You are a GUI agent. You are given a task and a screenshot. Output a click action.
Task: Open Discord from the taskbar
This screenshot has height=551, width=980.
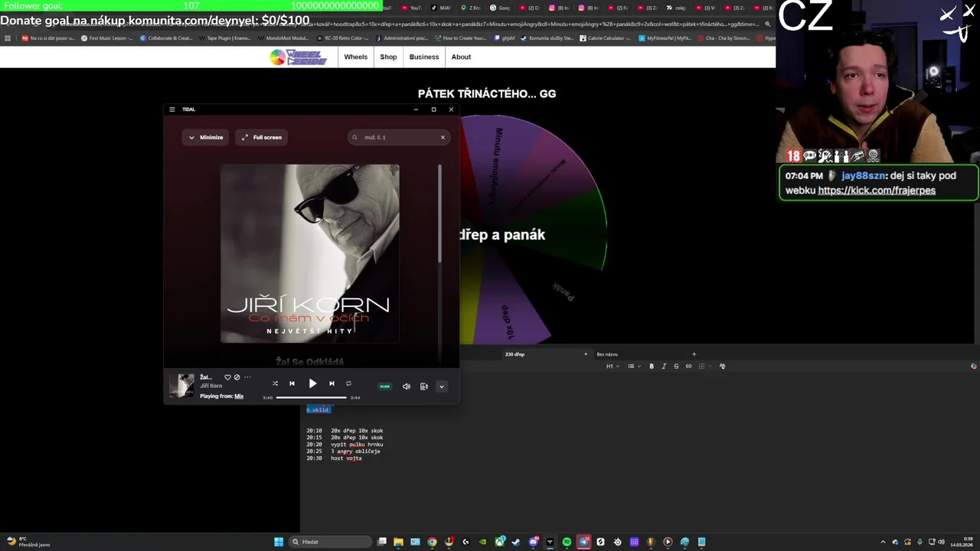tap(533, 542)
